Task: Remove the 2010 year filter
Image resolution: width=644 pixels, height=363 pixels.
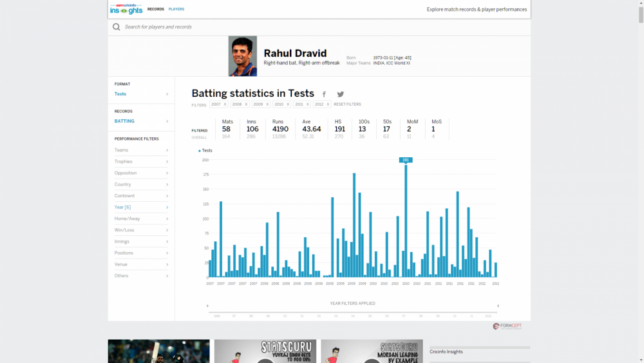Action: pyautogui.click(x=288, y=104)
